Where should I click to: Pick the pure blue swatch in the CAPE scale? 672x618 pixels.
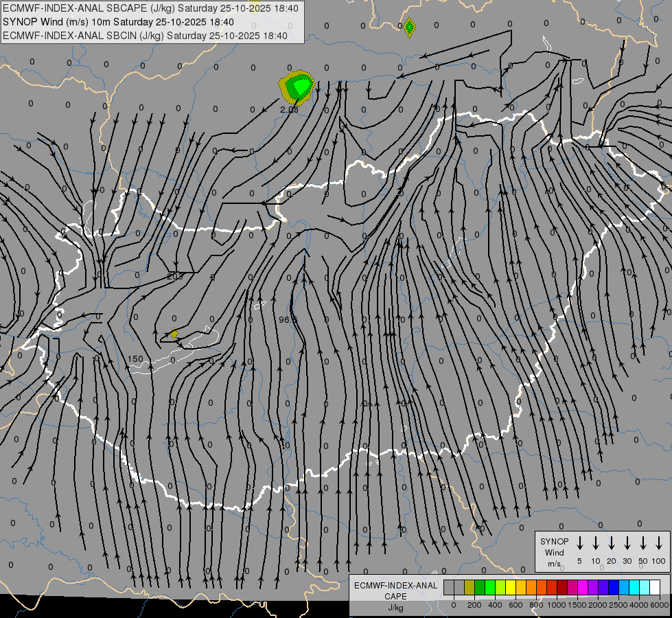click(x=614, y=588)
